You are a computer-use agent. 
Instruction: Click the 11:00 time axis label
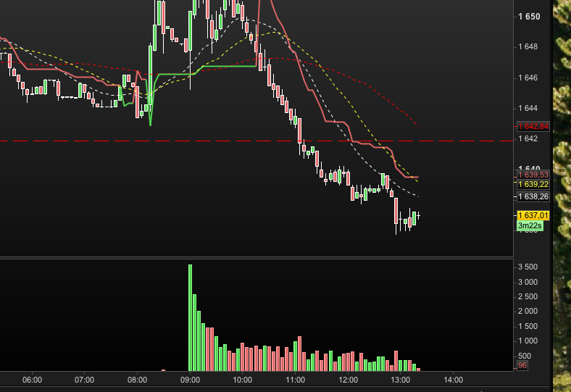tap(296, 380)
